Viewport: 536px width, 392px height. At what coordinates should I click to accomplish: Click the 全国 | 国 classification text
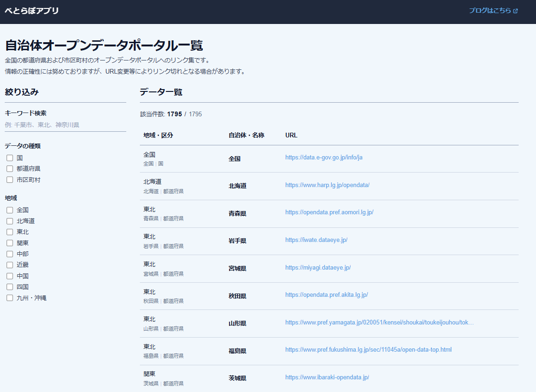point(153,164)
